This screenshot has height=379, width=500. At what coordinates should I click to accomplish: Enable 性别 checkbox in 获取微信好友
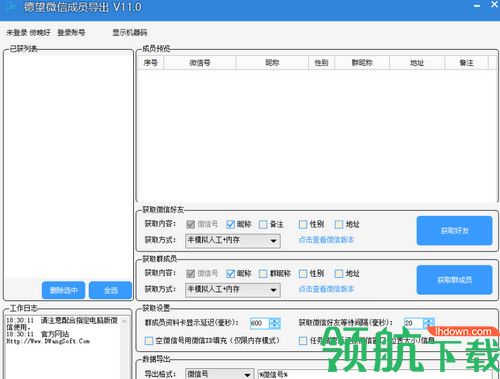tap(303, 224)
